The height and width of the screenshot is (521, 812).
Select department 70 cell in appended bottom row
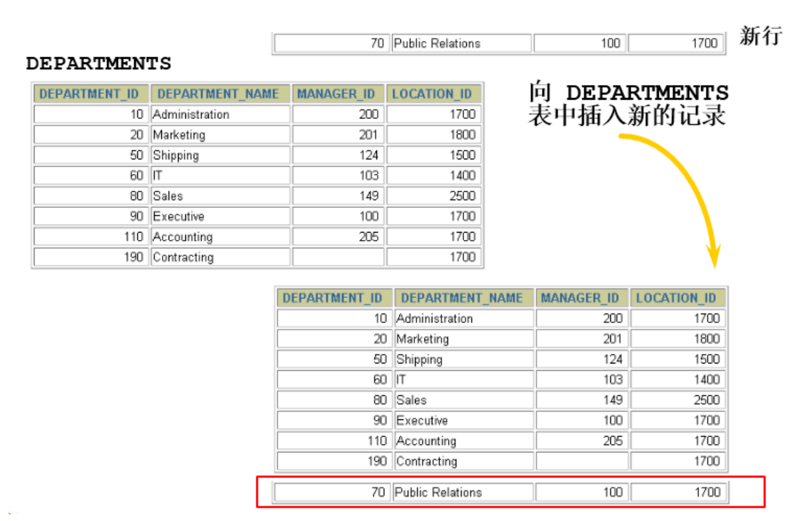pyautogui.click(x=332, y=492)
